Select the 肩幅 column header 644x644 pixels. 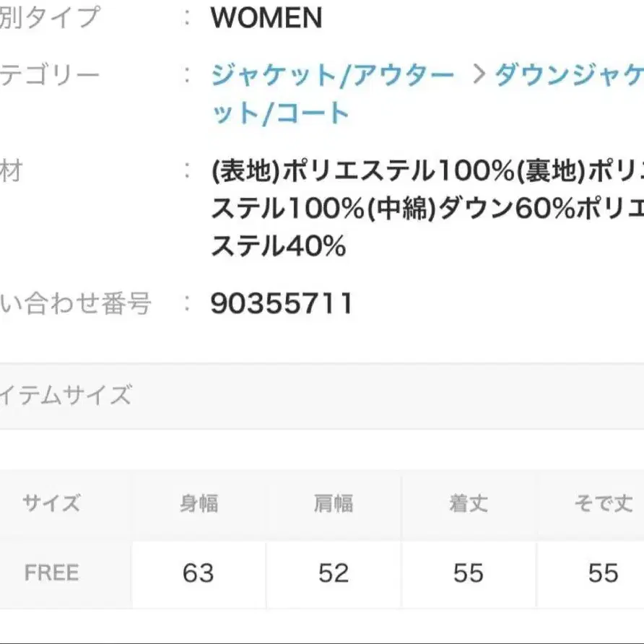point(334,503)
